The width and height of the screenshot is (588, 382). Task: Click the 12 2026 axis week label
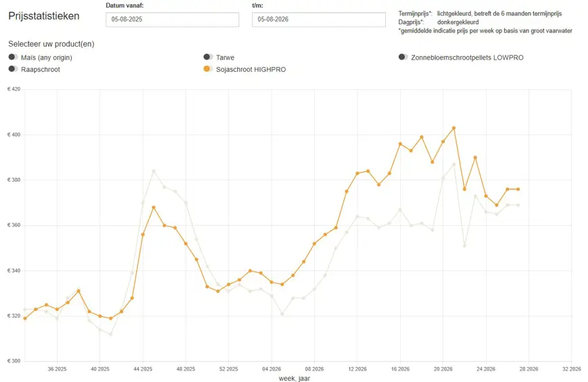click(358, 369)
